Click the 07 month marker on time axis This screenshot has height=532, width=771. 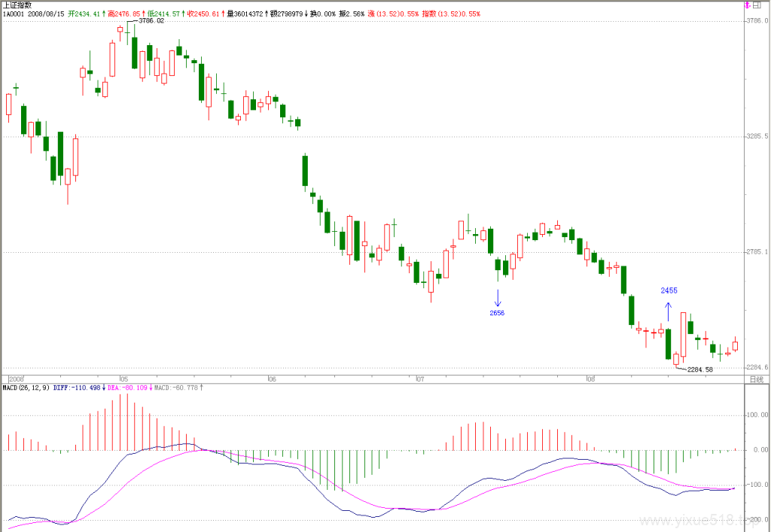point(420,379)
